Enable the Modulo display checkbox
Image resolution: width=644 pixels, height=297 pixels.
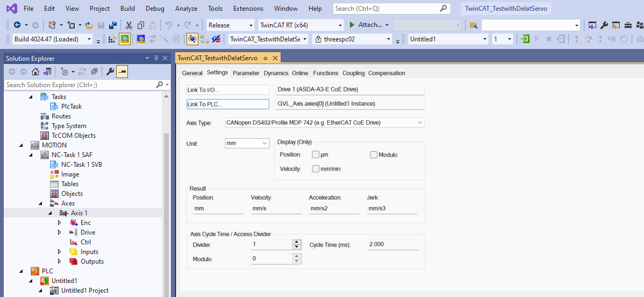[x=374, y=154]
